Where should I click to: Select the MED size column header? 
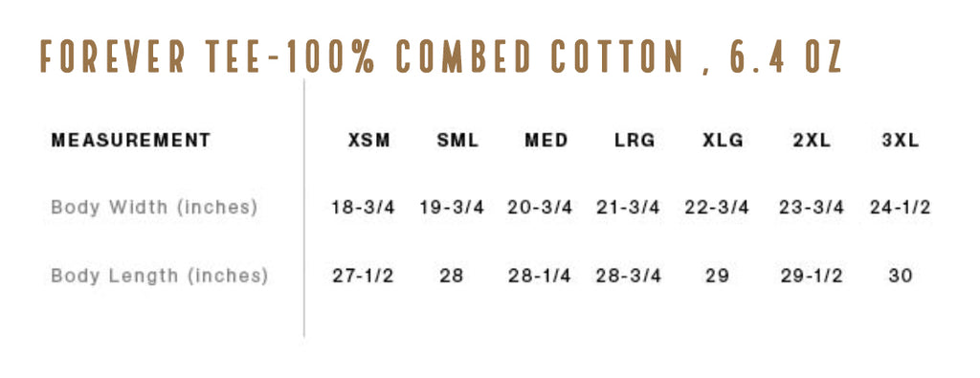point(546,141)
